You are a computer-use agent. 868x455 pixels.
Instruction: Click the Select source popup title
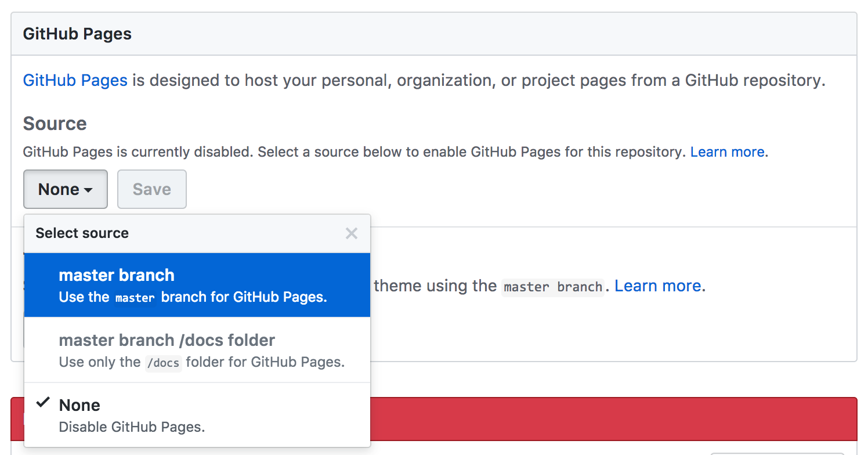pos(82,233)
